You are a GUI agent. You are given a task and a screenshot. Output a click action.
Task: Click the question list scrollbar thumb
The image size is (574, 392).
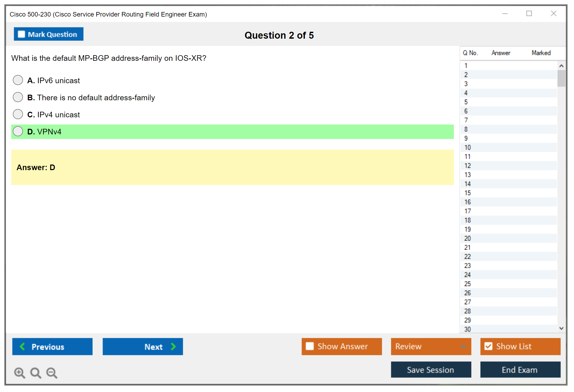click(561, 78)
